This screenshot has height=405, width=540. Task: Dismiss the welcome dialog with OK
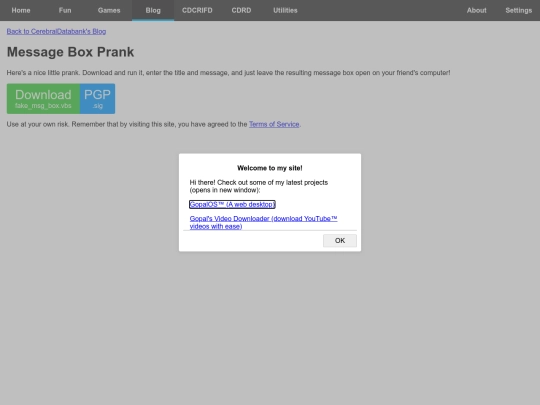point(340,240)
